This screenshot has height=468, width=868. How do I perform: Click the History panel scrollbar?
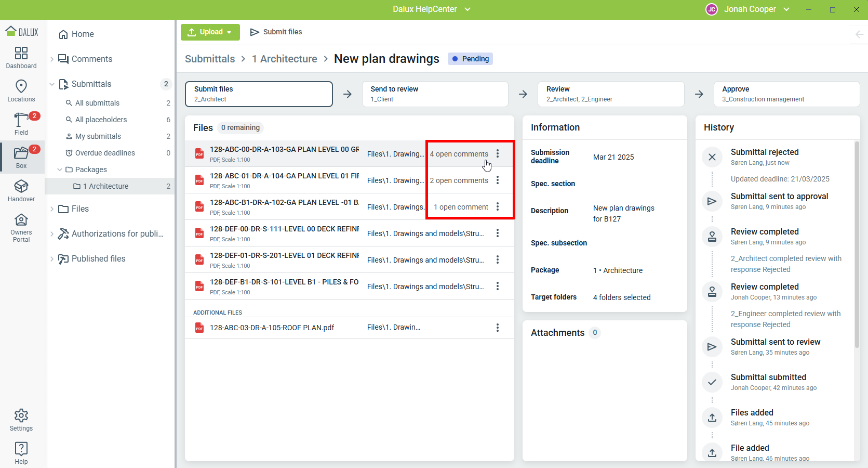click(x=857, y=244)
